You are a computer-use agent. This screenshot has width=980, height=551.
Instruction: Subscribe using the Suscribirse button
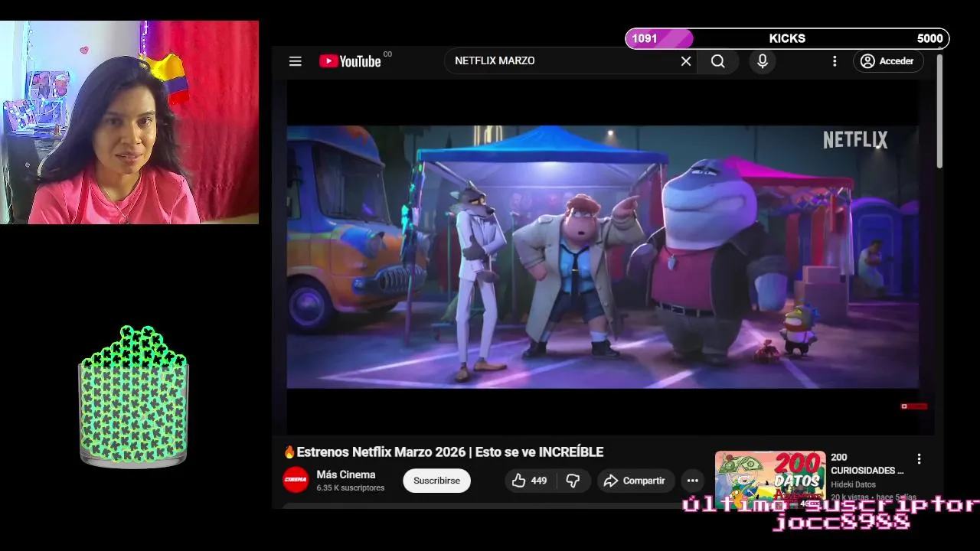tap(436, 481)
